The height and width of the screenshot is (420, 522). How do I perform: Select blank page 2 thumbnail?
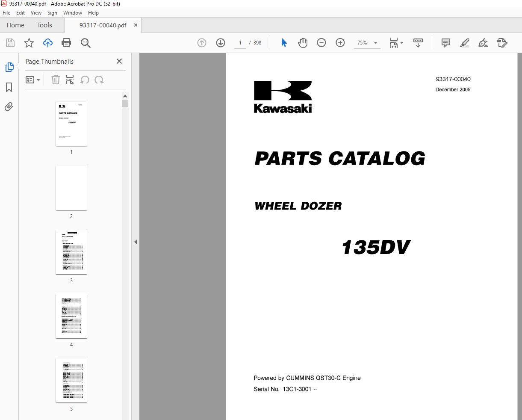coord(71,188)
